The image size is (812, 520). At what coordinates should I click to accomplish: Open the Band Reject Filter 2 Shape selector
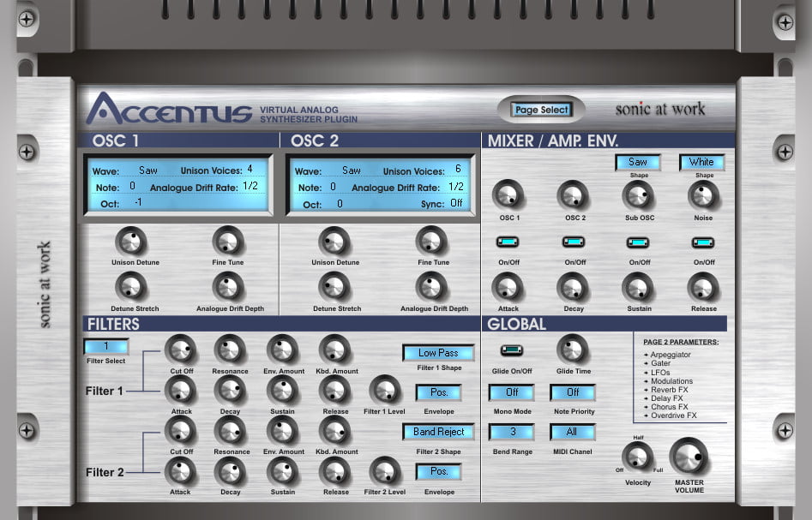(438, 431)
